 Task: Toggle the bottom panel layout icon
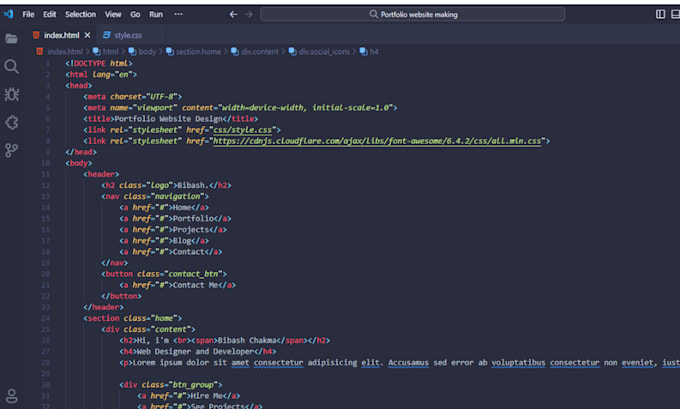(675, 14)
